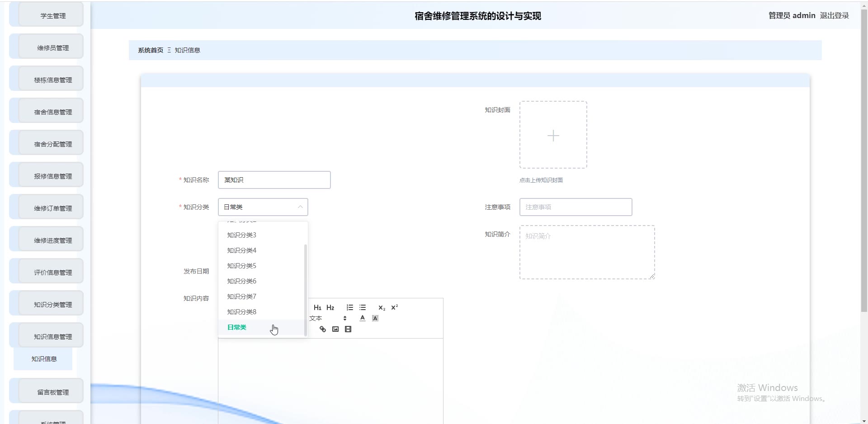868x424 pixels.
Task: Click 点击上传知识封面 hint text
Action: (541, 180)
